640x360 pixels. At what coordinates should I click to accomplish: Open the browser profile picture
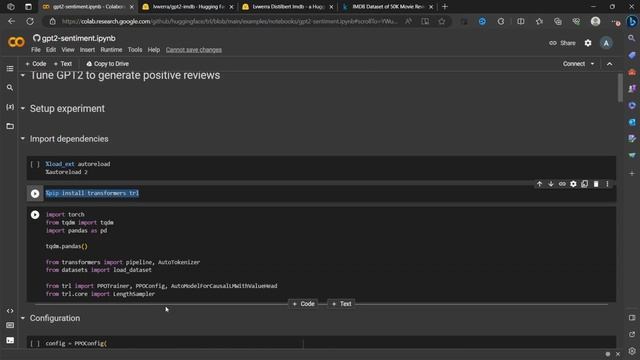[x=596, y=21]
